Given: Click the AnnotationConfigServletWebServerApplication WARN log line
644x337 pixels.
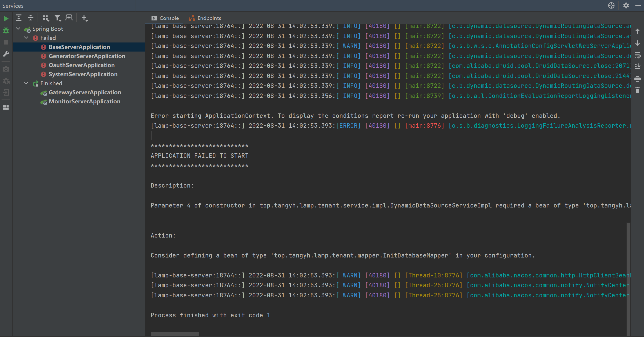Looking at the screenshot, I should pyautogui.click(x=390, y=46).
